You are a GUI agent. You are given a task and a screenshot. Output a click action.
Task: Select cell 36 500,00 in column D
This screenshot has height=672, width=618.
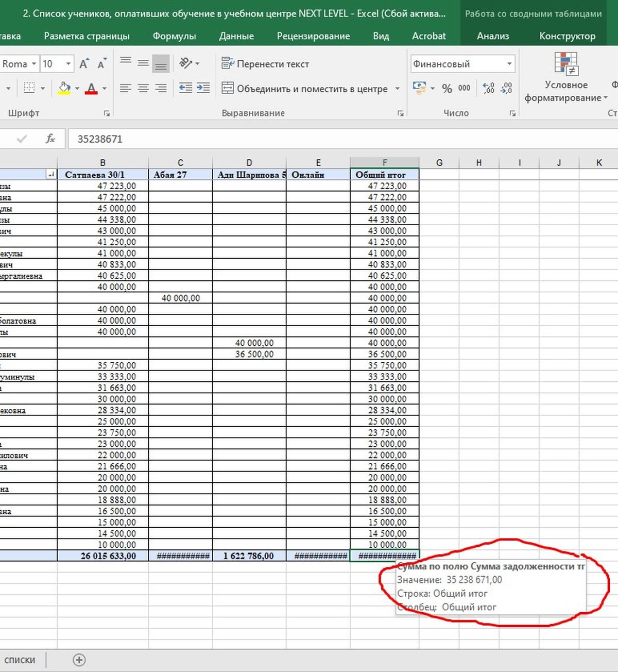(x=249, y=354)
